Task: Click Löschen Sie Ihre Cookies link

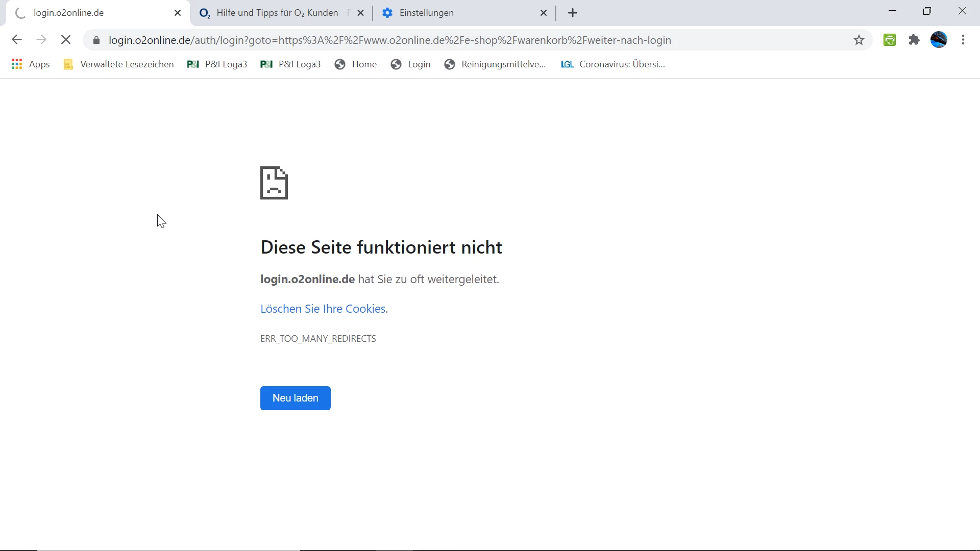Action: pyautogui.click(x=323, y=309)
